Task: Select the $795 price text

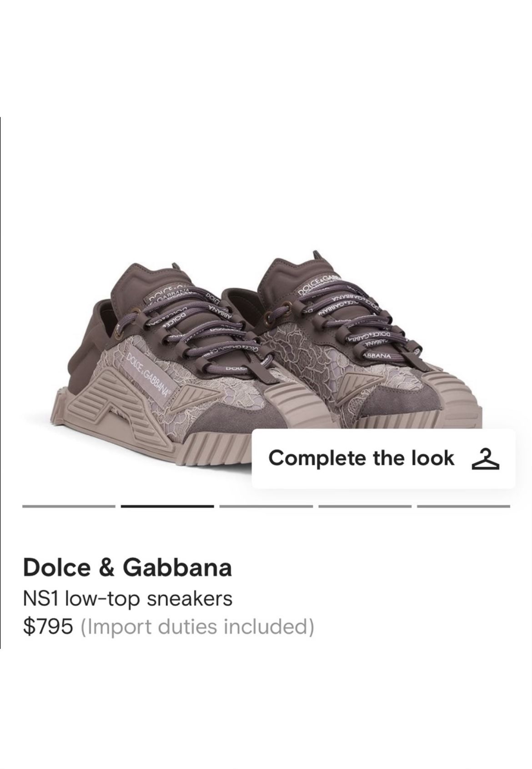Action: [48, 627]
